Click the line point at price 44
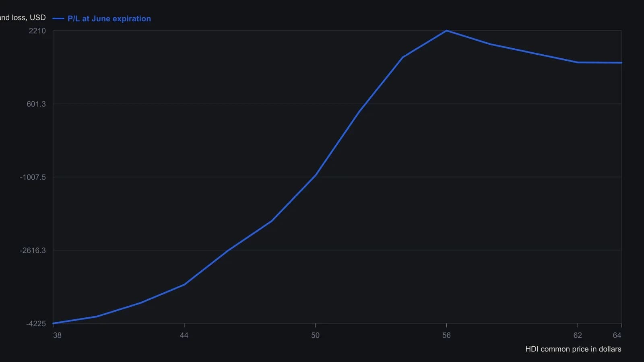644x362 pixels. [184, 285]
